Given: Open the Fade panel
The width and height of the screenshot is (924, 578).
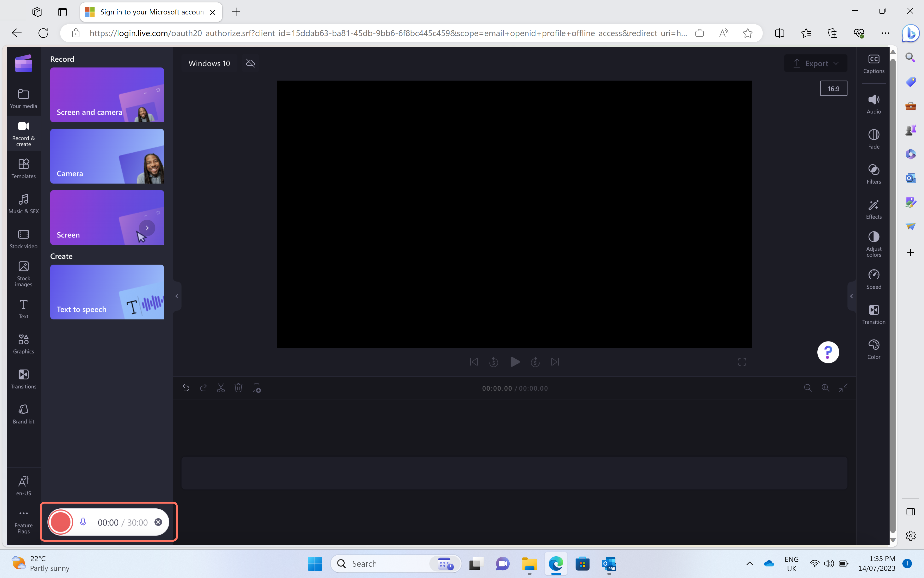Looking at the screenshot, I should [874, 139].
